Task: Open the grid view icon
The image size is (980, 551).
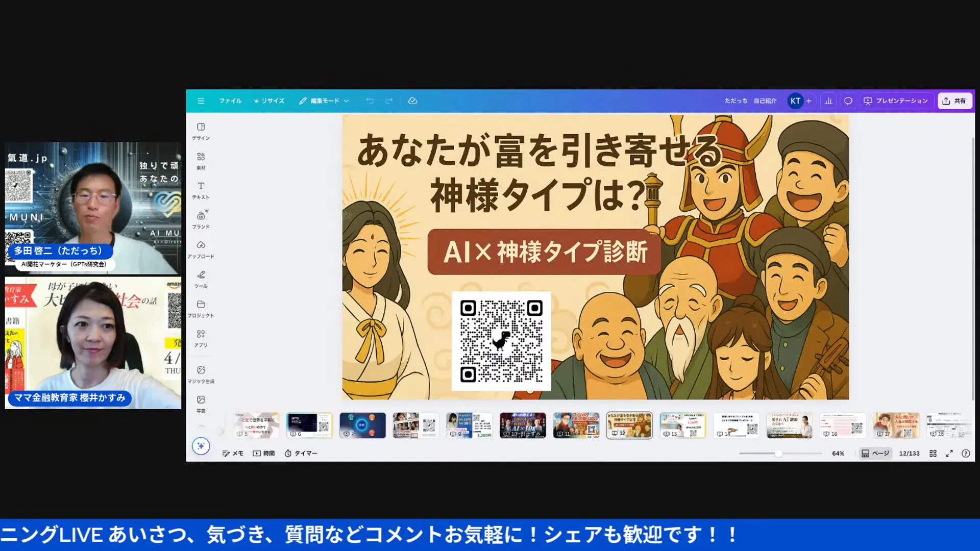Action: [x=933, y=453]
